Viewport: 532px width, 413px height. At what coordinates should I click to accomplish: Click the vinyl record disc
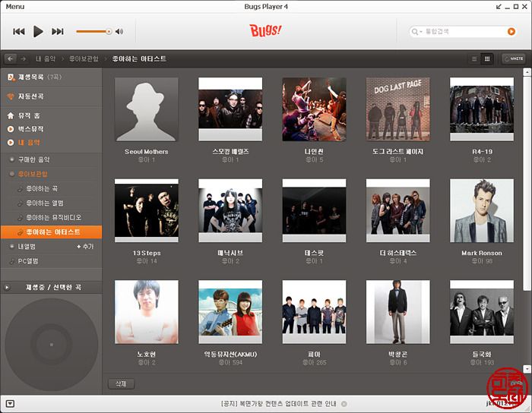point(52,345)
